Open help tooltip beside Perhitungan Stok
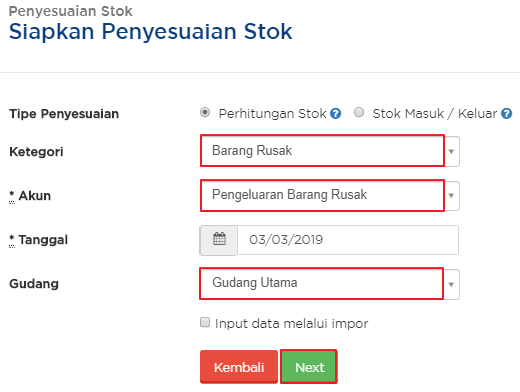Viewport: 520px width, 392px height. click(335, 114)
